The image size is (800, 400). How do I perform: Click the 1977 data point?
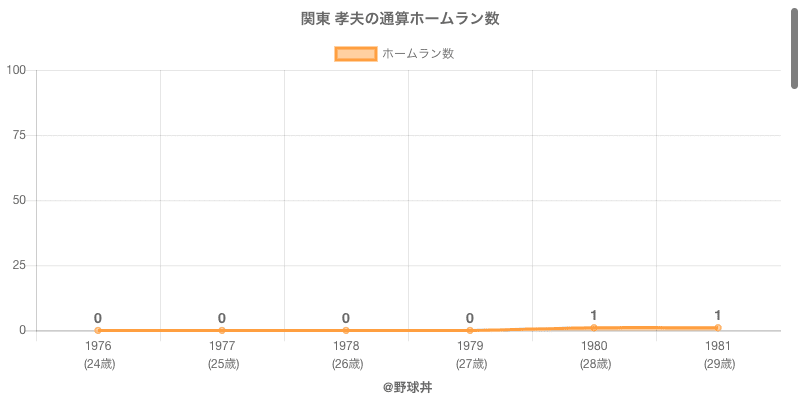point(222,330)
